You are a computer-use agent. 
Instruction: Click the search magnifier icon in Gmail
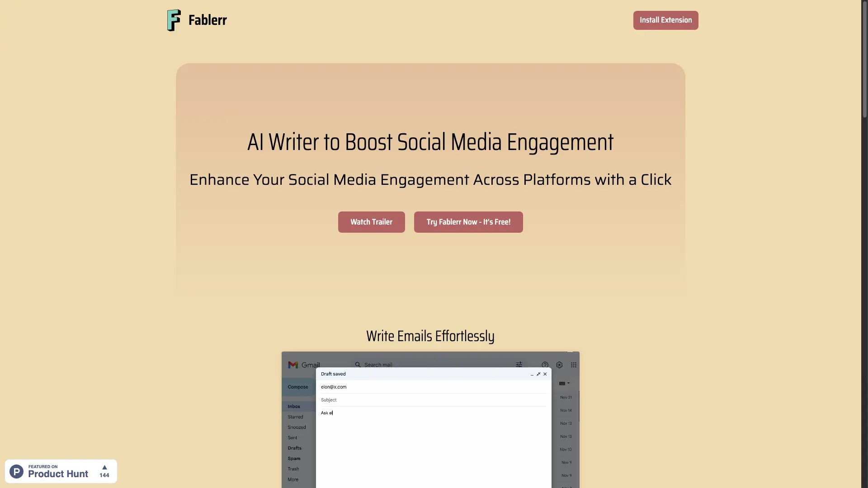[358, 365]
